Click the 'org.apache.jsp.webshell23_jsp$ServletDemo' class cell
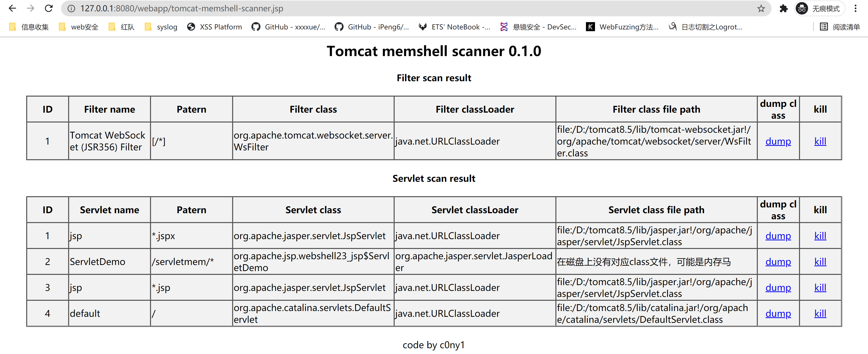This screenshot has height=354, width=868. coord(313,261)
